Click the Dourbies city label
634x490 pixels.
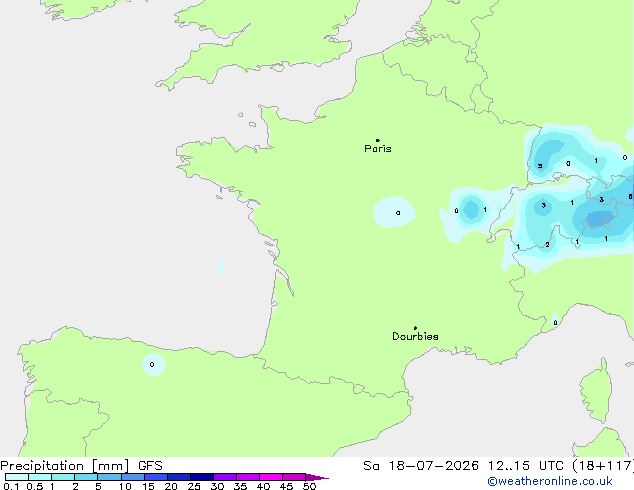(415, 336)
